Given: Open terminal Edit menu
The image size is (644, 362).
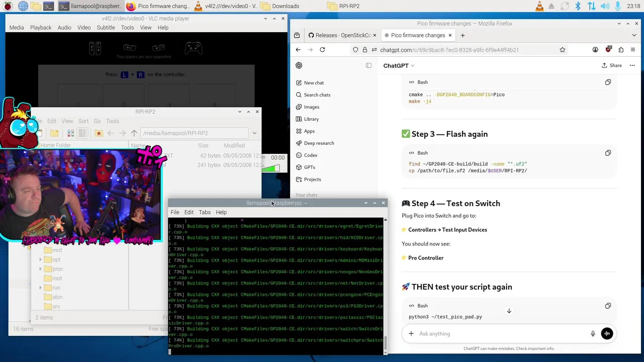Looking at the screenshot, I should point(189,212).
